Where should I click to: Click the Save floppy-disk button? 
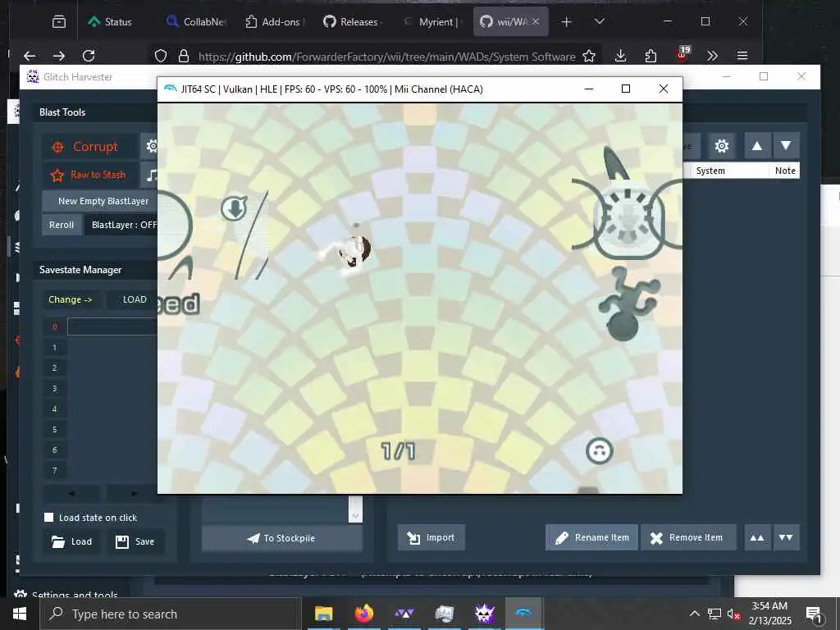point(135,541)
